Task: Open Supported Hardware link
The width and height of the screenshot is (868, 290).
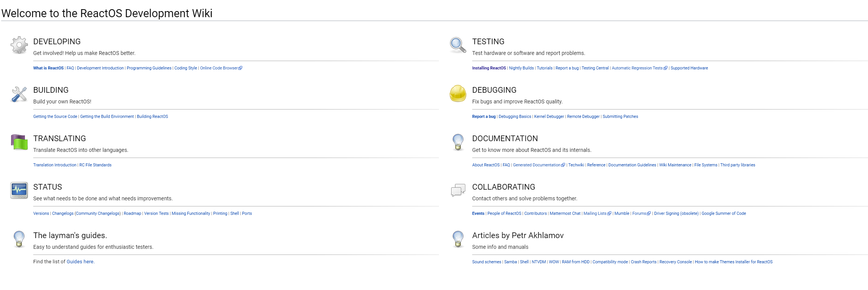Action: coord(689,68)
